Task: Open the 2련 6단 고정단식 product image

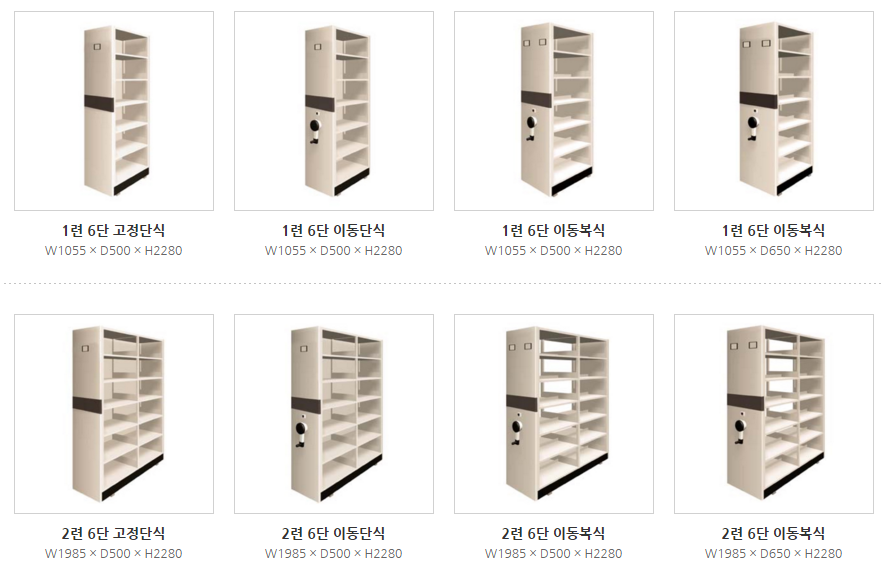Action: pos(114,414)
